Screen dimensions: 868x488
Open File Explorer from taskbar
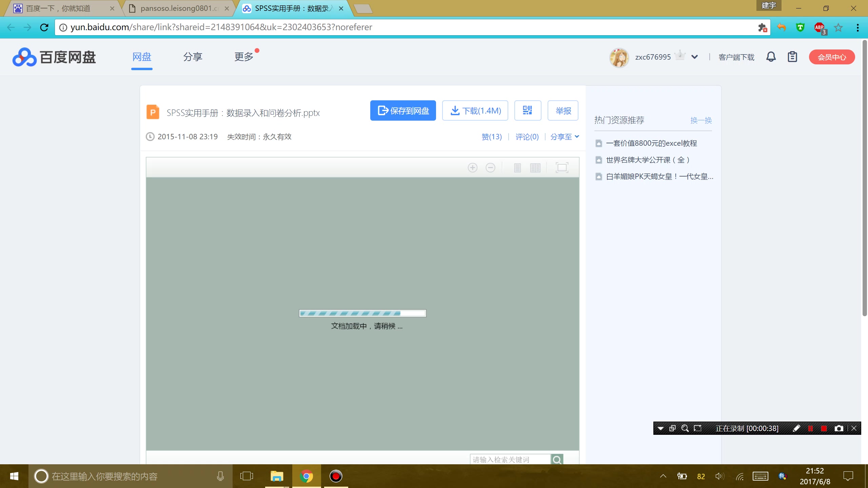[277, 476]
